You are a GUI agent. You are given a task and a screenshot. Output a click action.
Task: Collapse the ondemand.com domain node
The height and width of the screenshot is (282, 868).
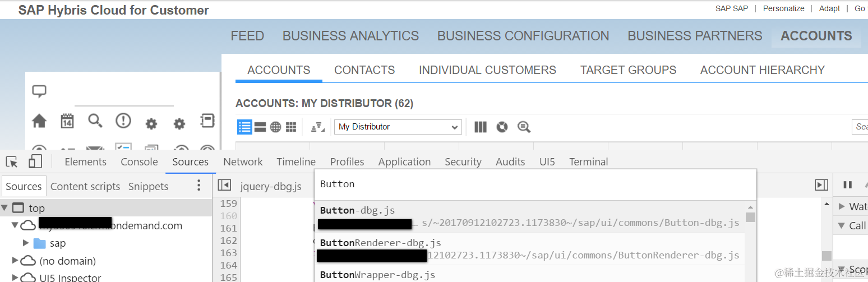point(15,226)
